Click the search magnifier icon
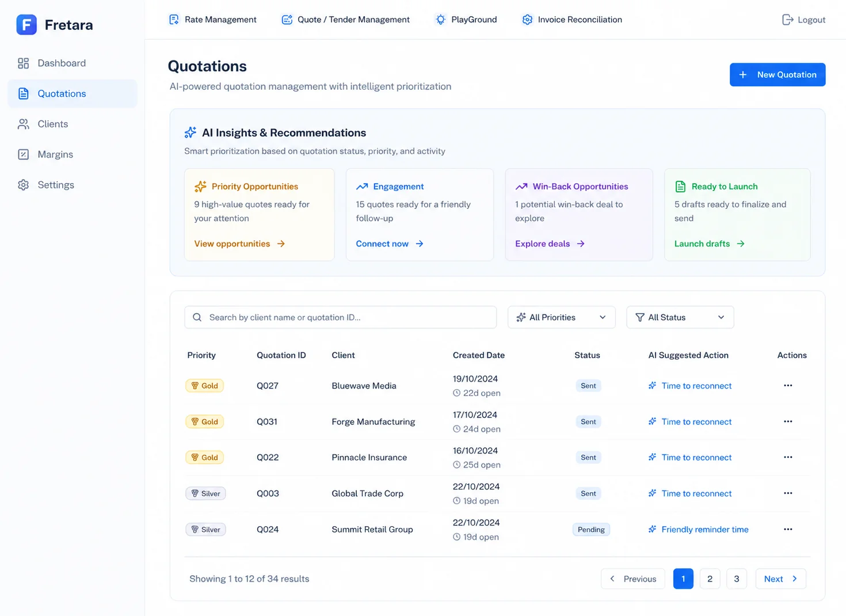This screenshot has width=846, height=616. [197, 317]
